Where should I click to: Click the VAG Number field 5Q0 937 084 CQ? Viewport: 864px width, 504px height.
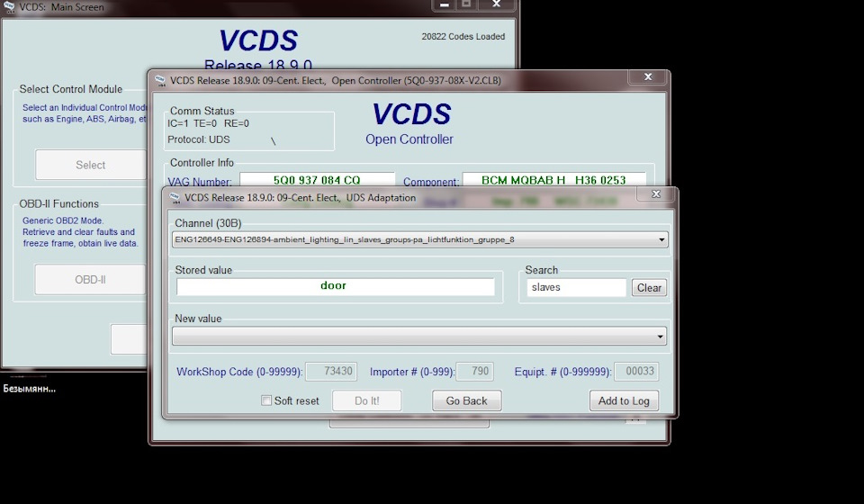tap(317, 180)
